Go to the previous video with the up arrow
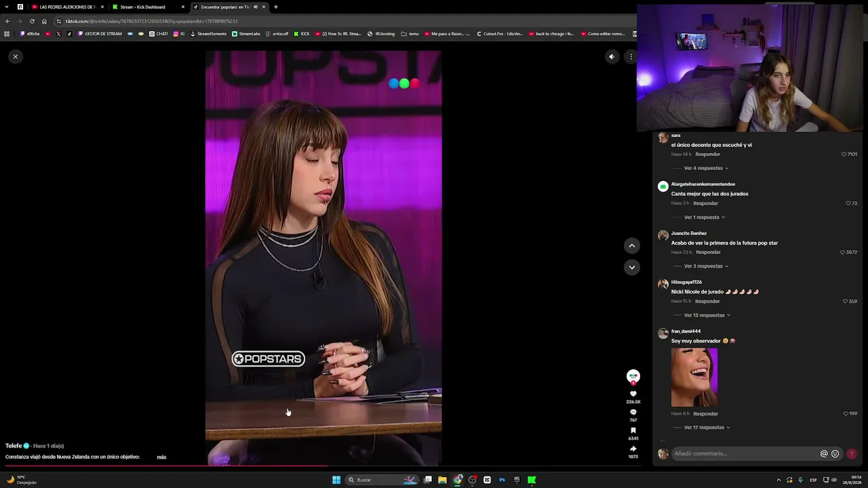The height and width of the screenshot is (488, 868). 631,245
